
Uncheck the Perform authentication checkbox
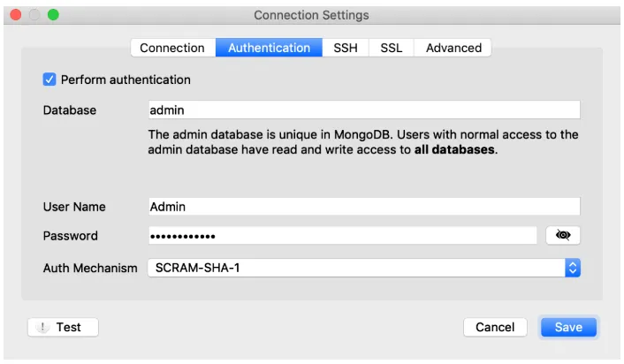tap(49, 80)
